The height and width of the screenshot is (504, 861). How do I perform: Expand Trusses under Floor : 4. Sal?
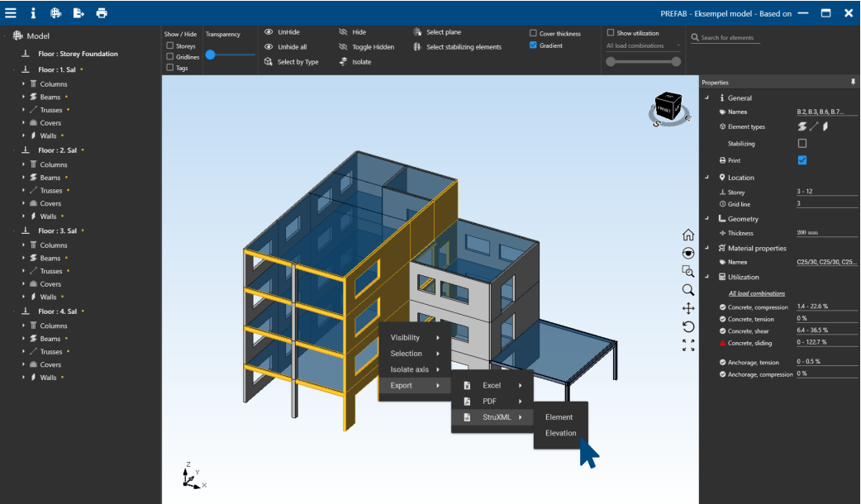[24, 351]
